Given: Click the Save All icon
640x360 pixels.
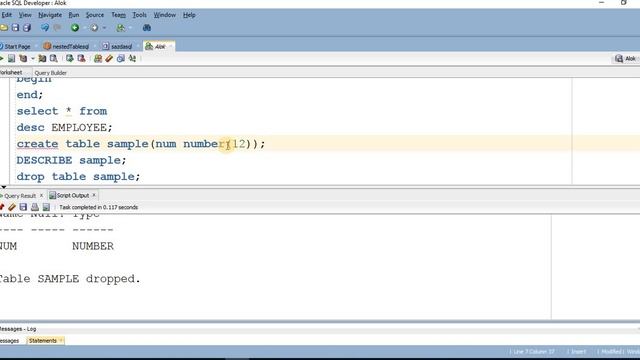Looking at the screenshot, I should 27,28.
